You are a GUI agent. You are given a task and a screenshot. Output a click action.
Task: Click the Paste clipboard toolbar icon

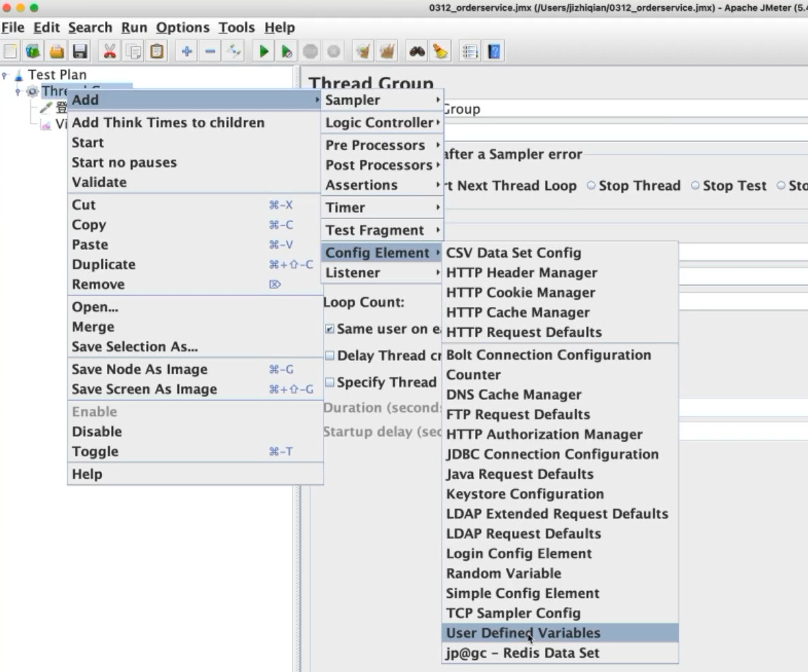(157, 51)
